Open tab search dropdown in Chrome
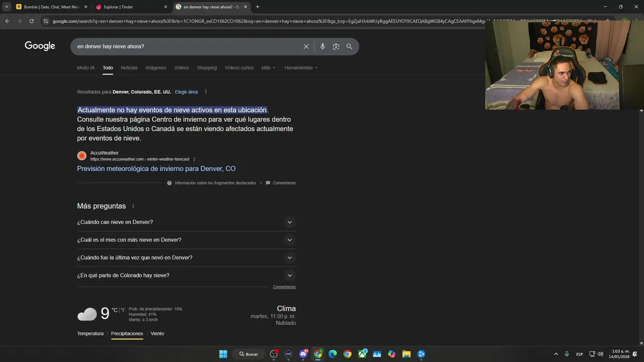The width and height of the screenshot is (644, 362). pyautogui.click(x=7, y=7)
